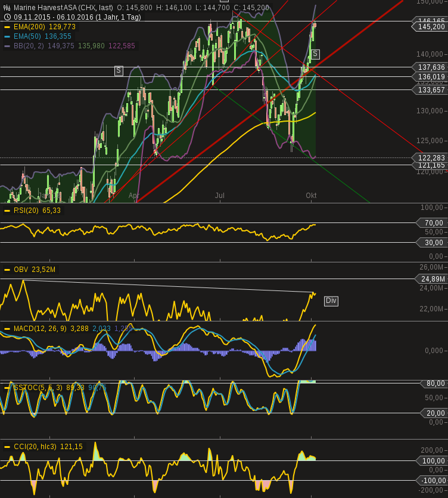
Task: Click the 140,000 price axis value
Action: (430, 54)
